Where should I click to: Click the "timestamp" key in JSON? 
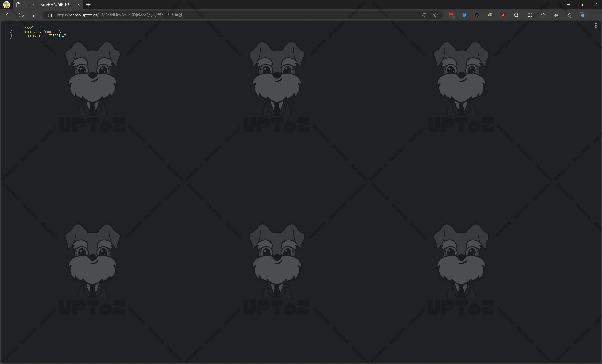[x=33, y=36]
